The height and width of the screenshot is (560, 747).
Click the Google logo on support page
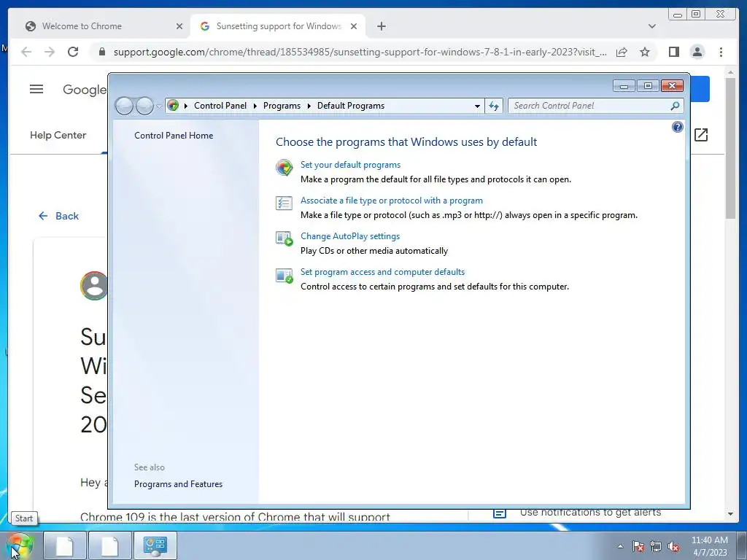click(x=85, y=90)
